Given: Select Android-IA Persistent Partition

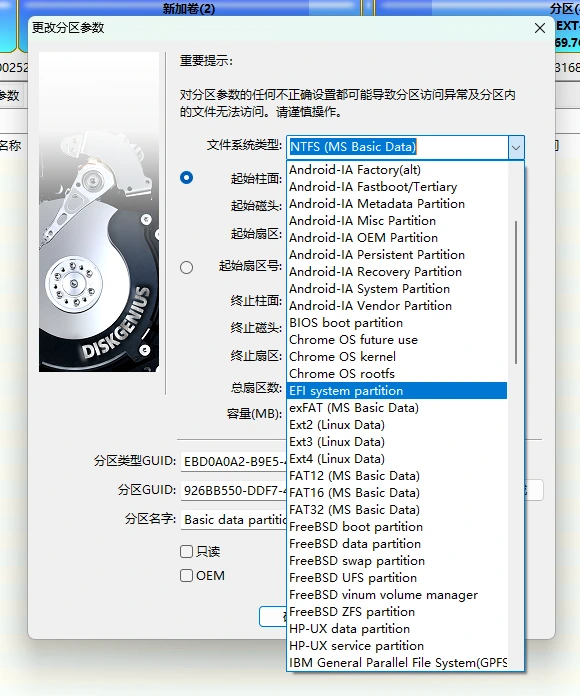Looking at the screenshot, I should pos(397,255).
